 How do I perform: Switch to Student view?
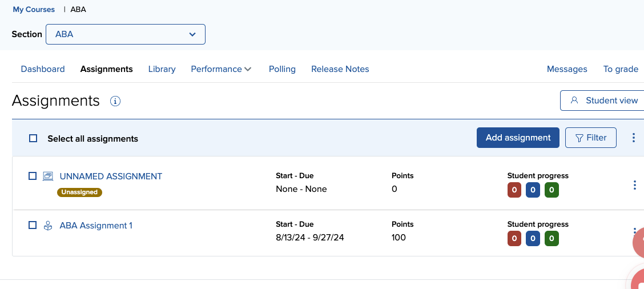(604, 101)
